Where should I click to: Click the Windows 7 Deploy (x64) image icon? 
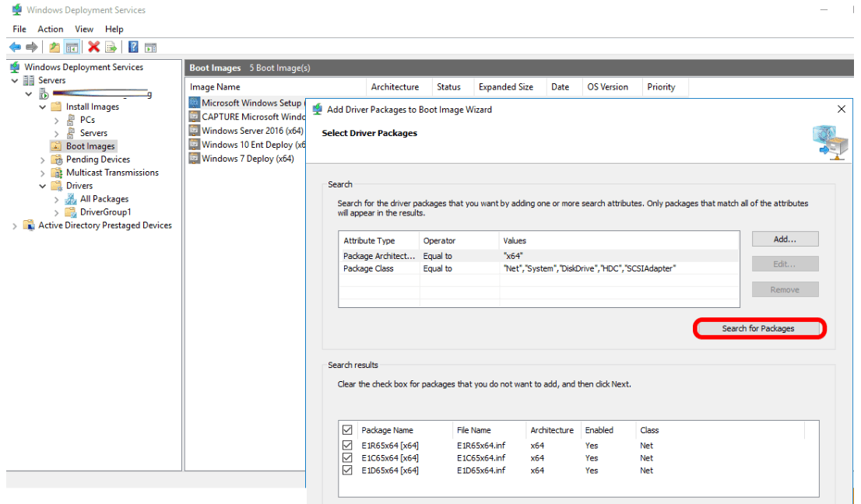194,158
